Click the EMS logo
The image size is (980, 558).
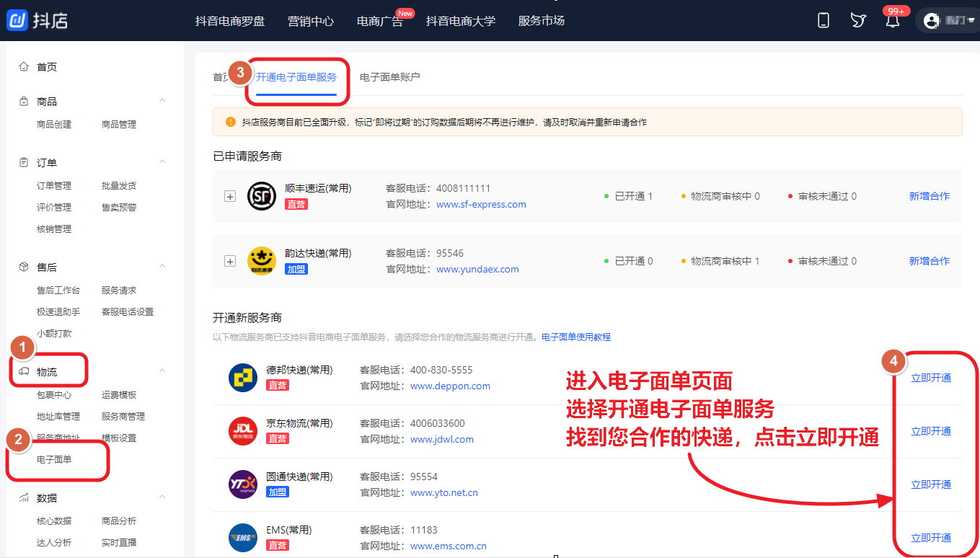pos(243,538)
